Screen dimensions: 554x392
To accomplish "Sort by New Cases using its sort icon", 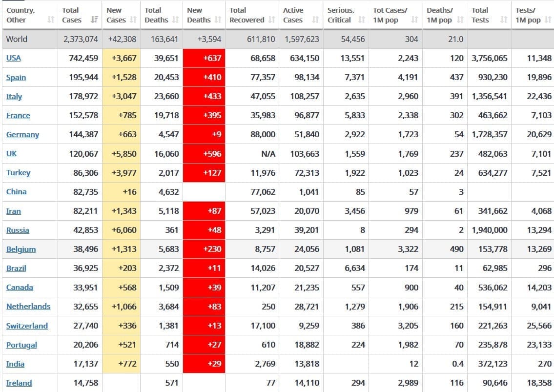I will 133,20.
